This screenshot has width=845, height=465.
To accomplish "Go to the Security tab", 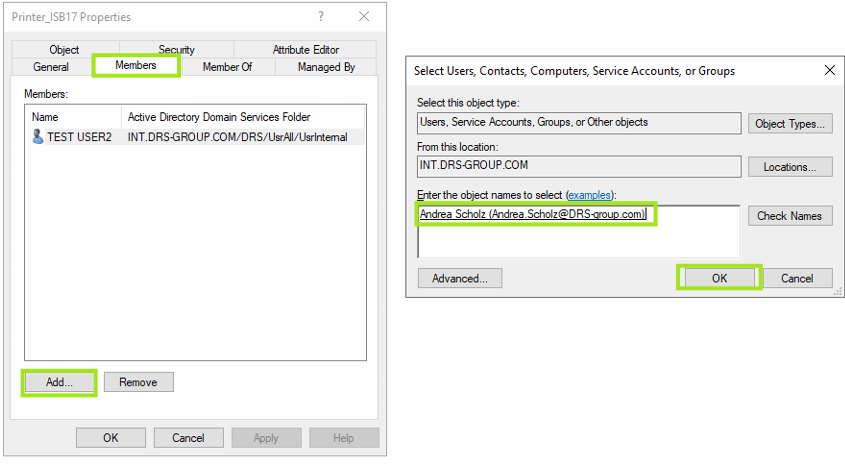I will [176, 50].
